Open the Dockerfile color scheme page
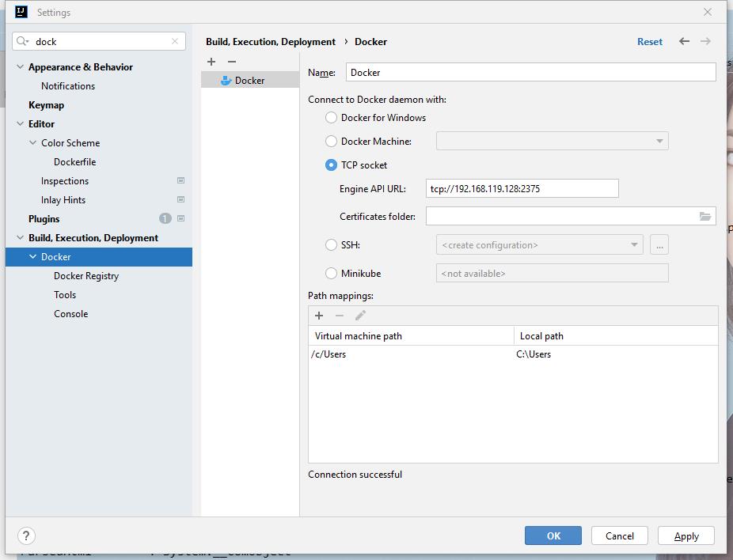 [74, 162]
